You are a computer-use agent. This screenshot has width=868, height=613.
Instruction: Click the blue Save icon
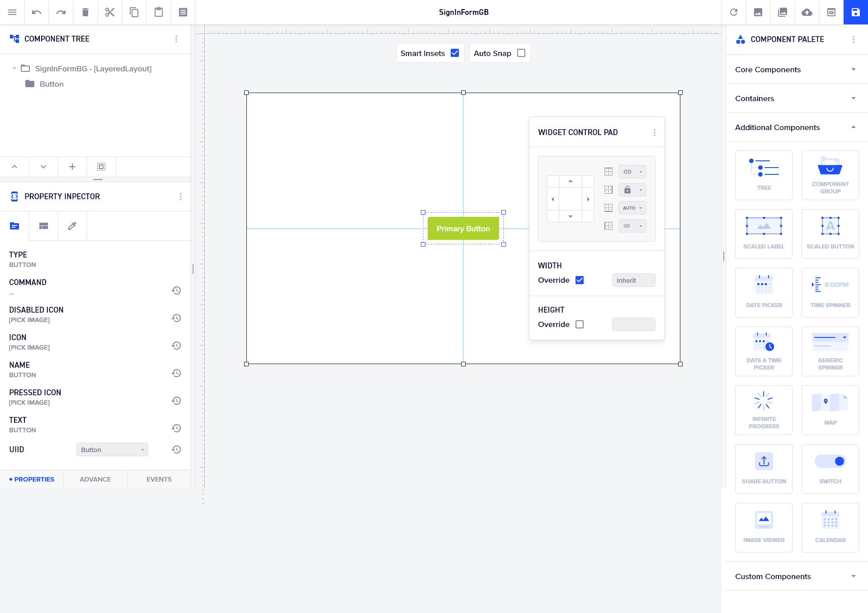pos(855,12)
